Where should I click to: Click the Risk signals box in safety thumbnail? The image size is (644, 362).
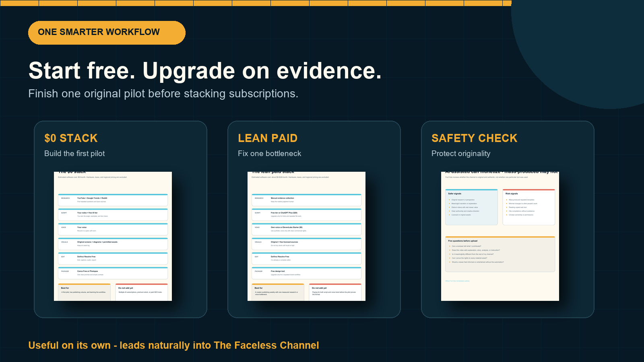coord(529,207)
